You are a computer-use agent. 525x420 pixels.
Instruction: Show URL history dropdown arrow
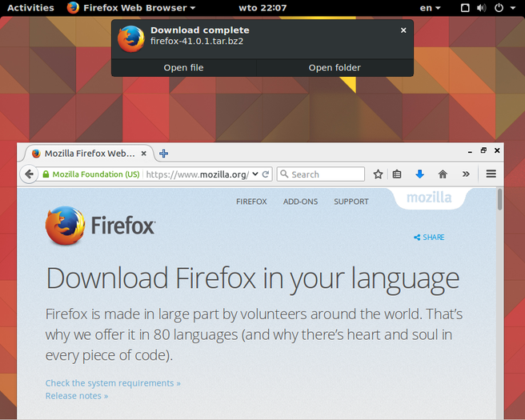coord(255,174)
